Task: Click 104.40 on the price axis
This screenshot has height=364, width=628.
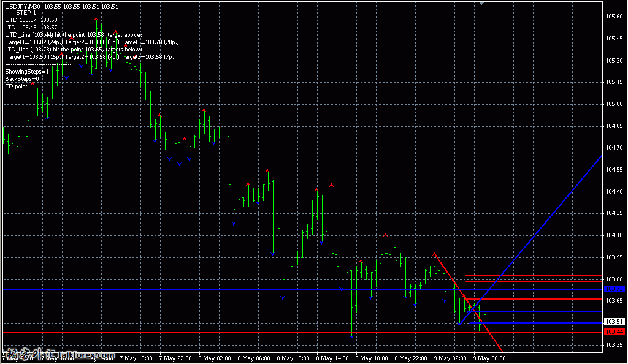Action: [615, 192]
